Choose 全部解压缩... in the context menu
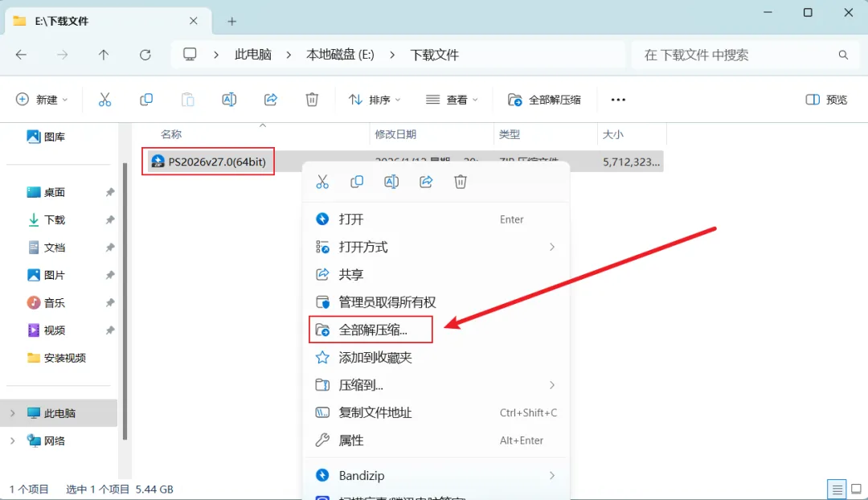 tap(436, 330)
